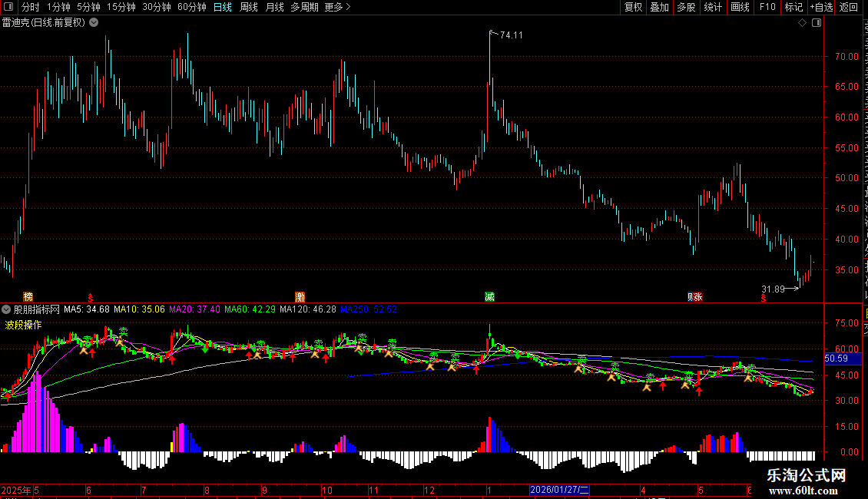Select the 5分钟 period
Viewport: 868px width, 499px height.
click(x=88, y=7)
